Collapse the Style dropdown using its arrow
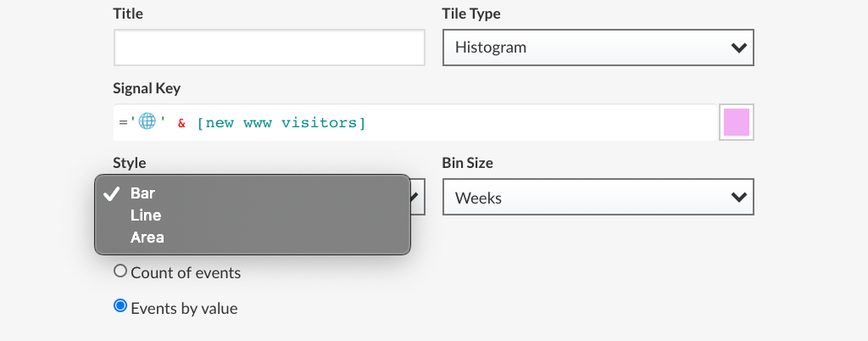The height and width of the screenshot is (341, 868). point(416,198)
